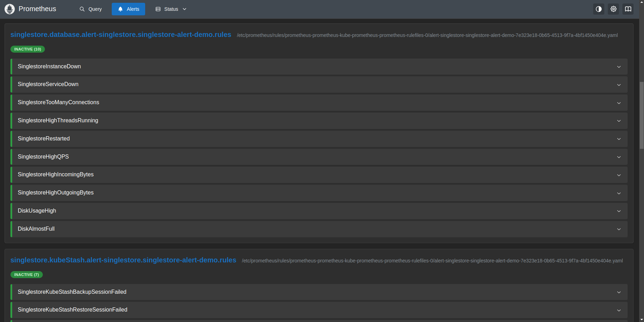Expand DiskAlmostFull rule chevron
The height and width of the screenshot is (322, 644).
619,229
